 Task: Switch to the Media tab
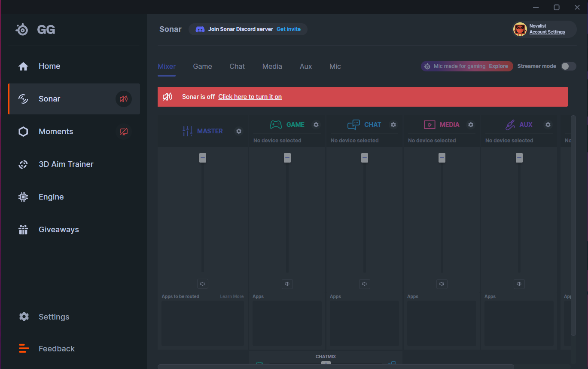pyautogui.click(x=272, y=67)
